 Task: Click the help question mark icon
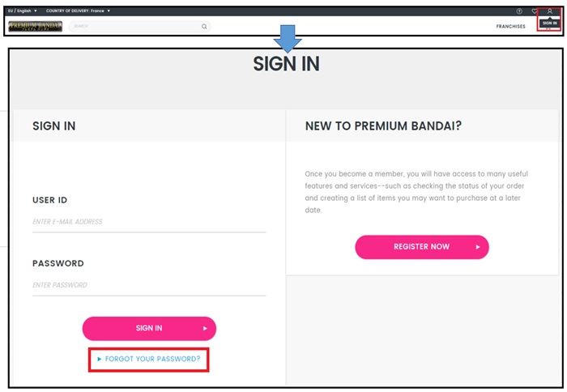(x=519, y=11)
